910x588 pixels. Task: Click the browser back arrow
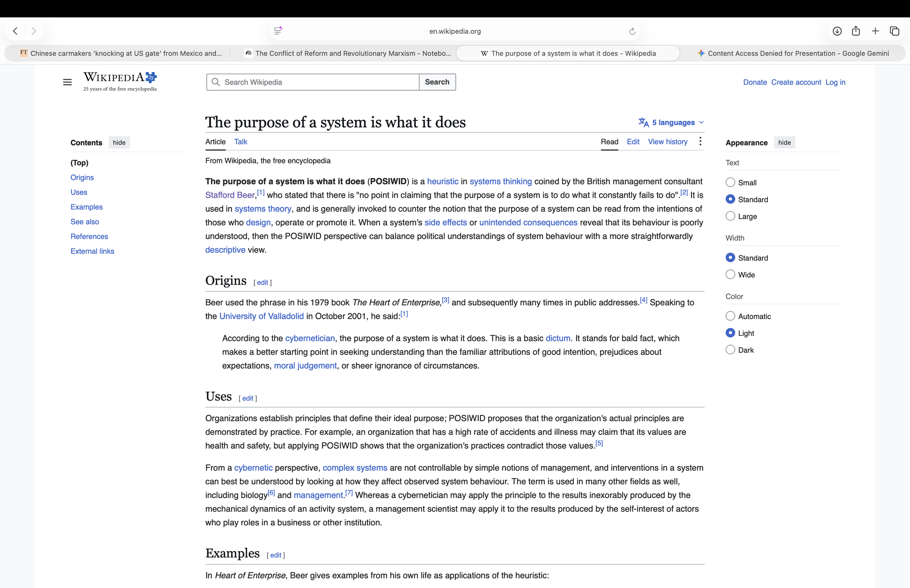(x=15, y=31)
